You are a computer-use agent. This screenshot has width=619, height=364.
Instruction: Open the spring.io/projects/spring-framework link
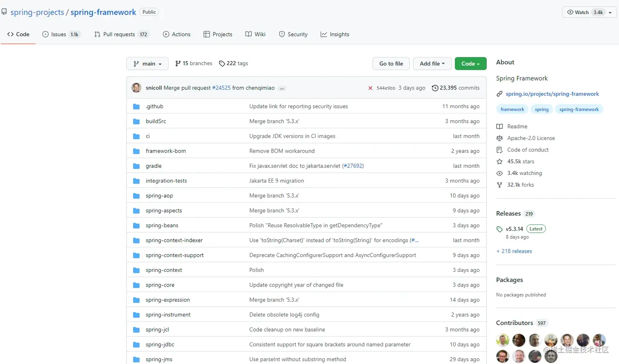coord(552,94)
